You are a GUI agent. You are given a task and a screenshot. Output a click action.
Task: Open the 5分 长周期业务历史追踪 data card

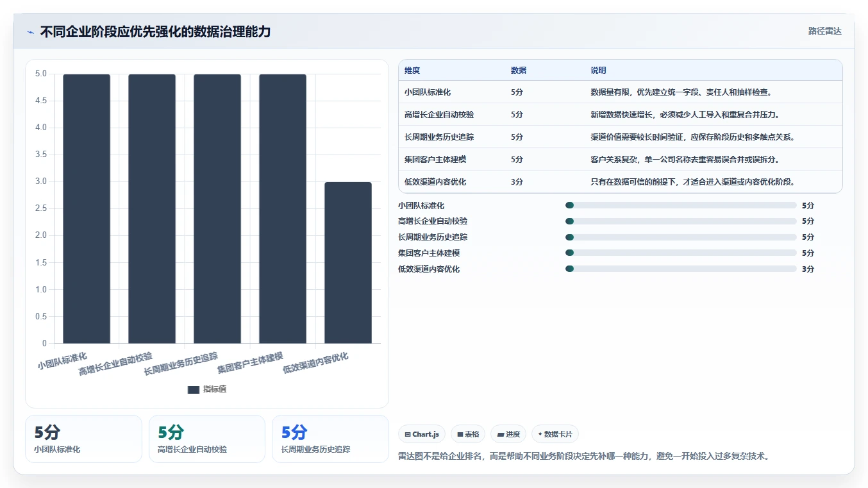pyautogui.click(x=330, y=439)
